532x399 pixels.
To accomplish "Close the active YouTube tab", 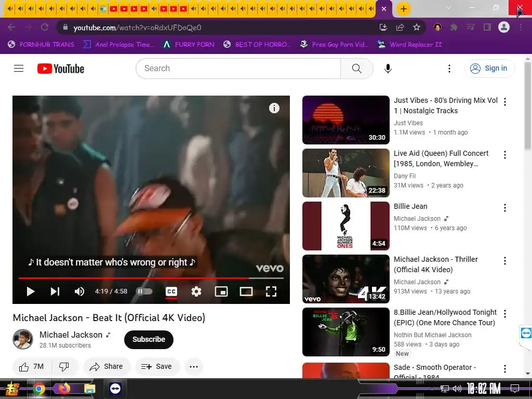I will [x=384, y=9].
